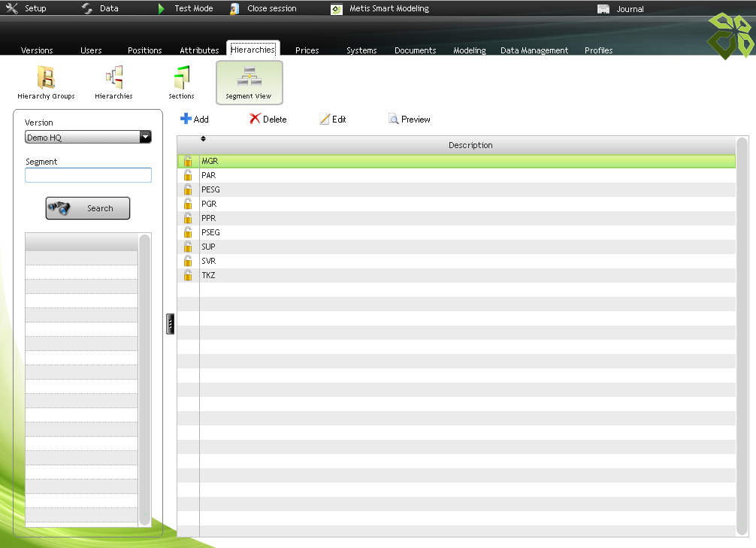The width and height of the screenshot is (756, 548).
Task: Select the PGR row
Action: click(457, 204)
